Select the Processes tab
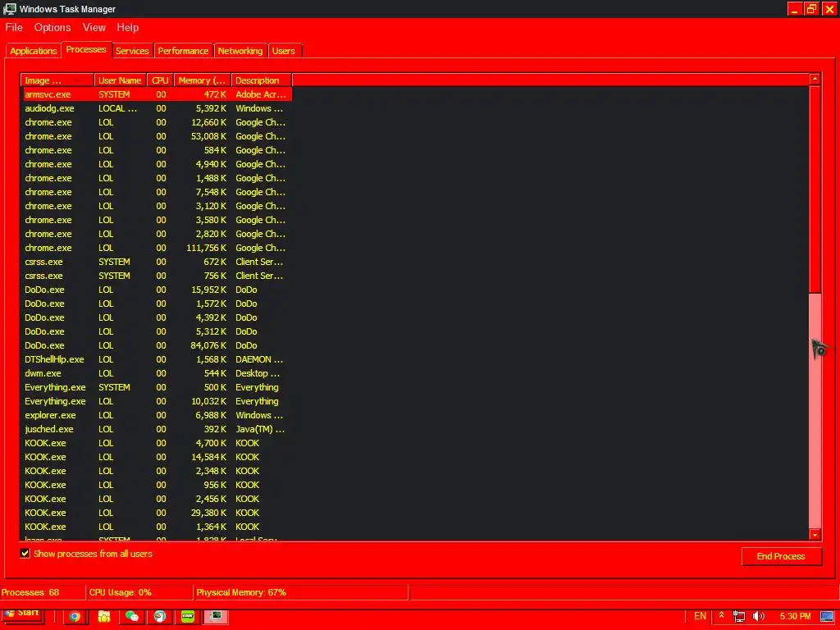This screenshot has height=630, width=840. tap(86, 49)
